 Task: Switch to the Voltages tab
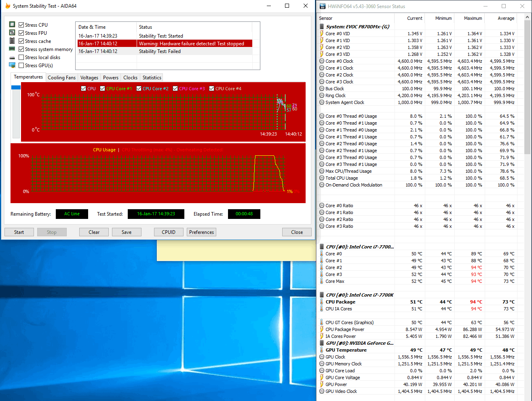[89, 78]
